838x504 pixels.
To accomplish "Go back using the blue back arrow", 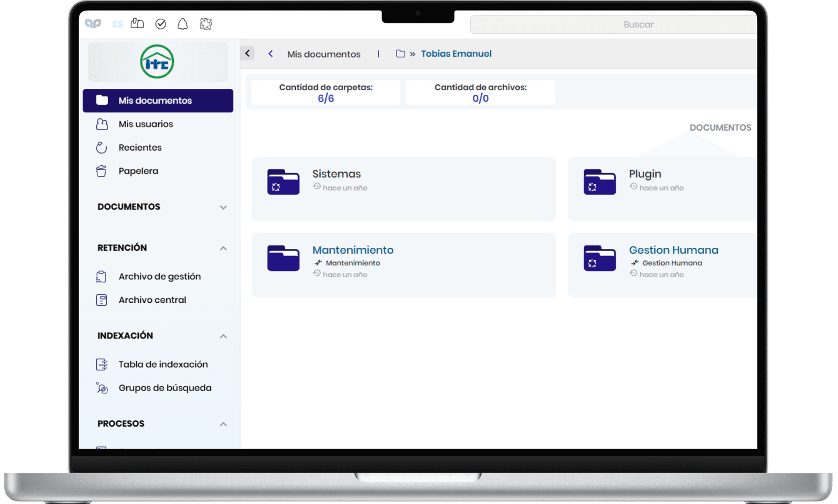I will [270, 54].
